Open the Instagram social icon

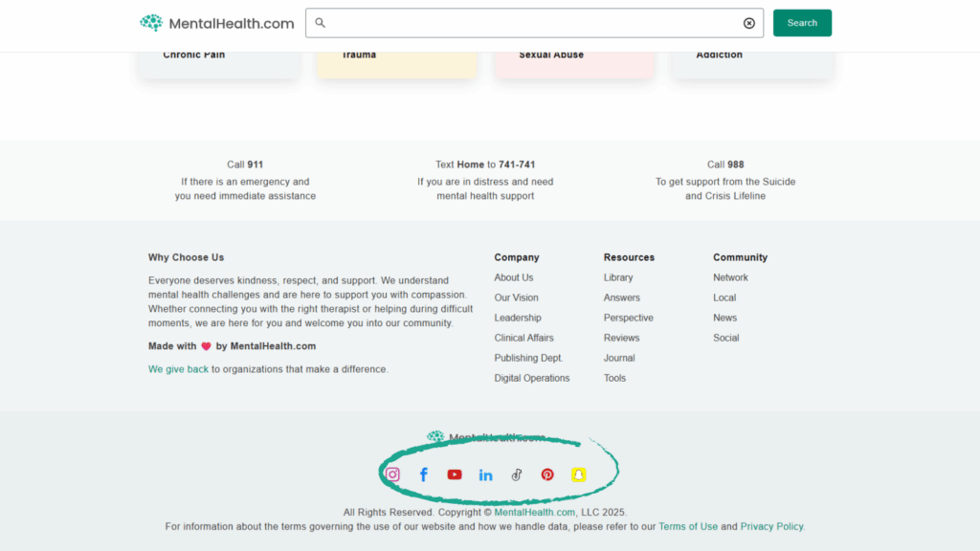pos(392,474)
